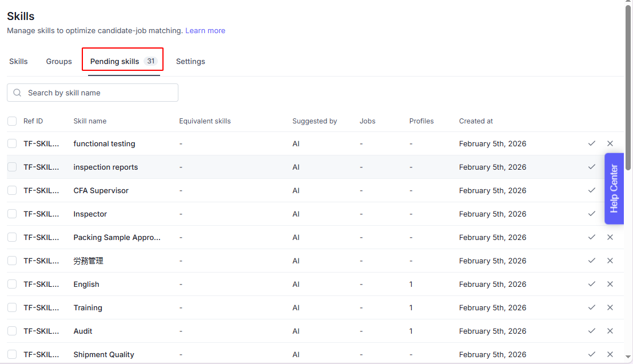Tick the Inspector row checkbox
Viewport: 633px width, 364px height.
pos(12,214)
